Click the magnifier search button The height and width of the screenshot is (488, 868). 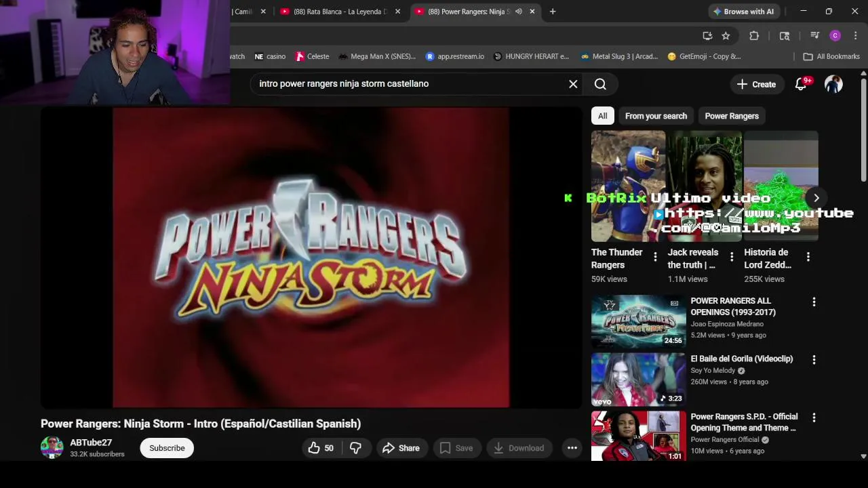[600, 84]
